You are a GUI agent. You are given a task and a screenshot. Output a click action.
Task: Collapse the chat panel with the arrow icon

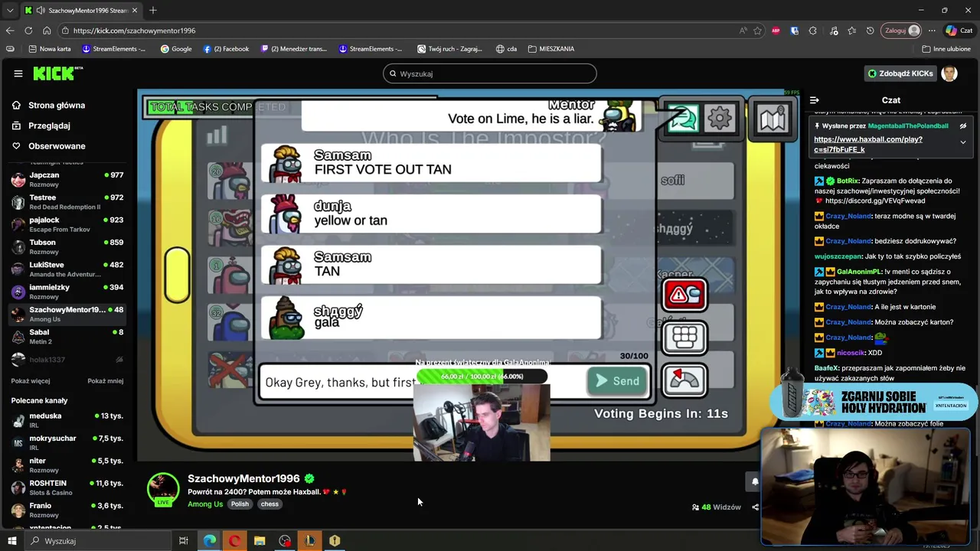(815, 100)
